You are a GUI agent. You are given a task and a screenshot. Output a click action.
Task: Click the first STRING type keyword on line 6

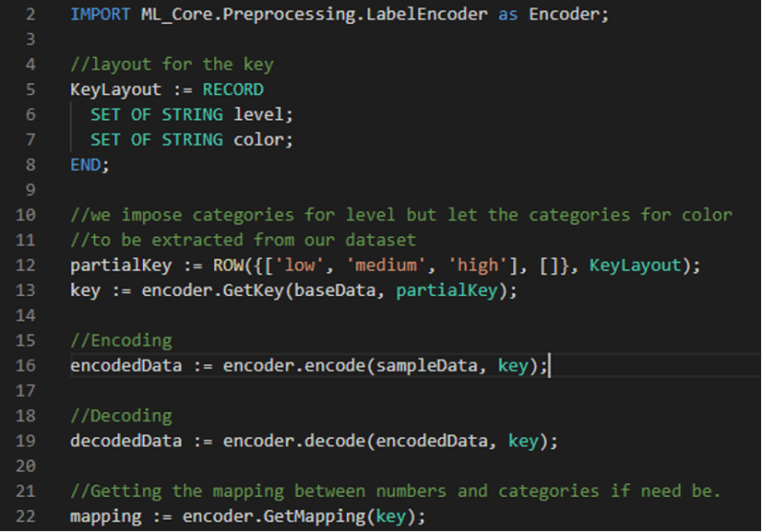192,114
